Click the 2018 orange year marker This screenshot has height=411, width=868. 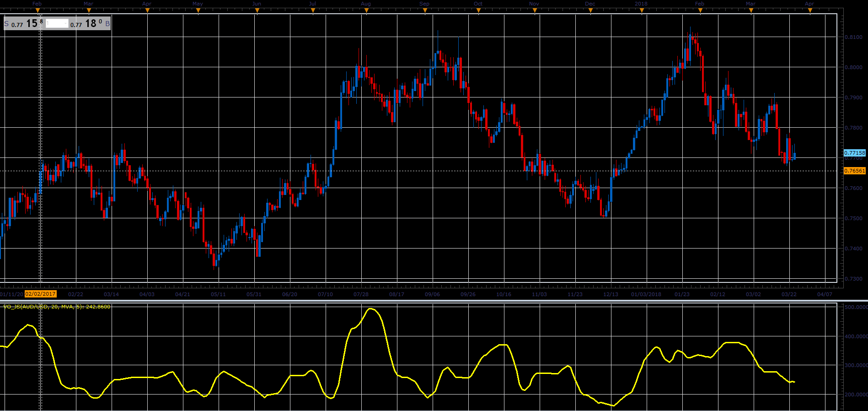click(x=642, y=11)
